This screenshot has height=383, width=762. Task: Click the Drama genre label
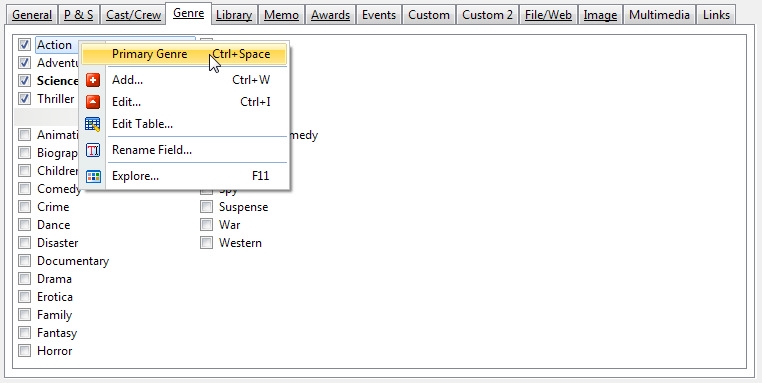point(54,279)
